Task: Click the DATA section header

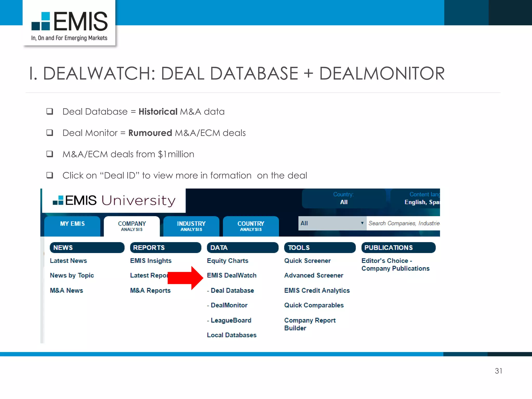Action: 243,248
